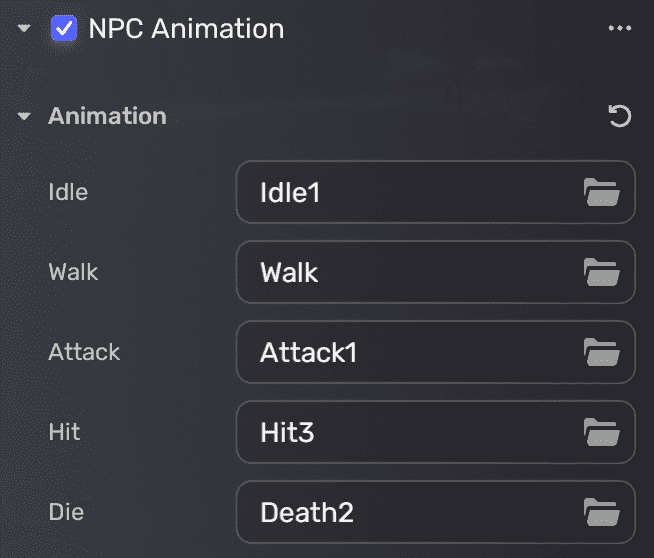Image resolution: width=654 pixels, height=558 pixels.
Task: Select the Die property label
Action: (x=66, y=512)
